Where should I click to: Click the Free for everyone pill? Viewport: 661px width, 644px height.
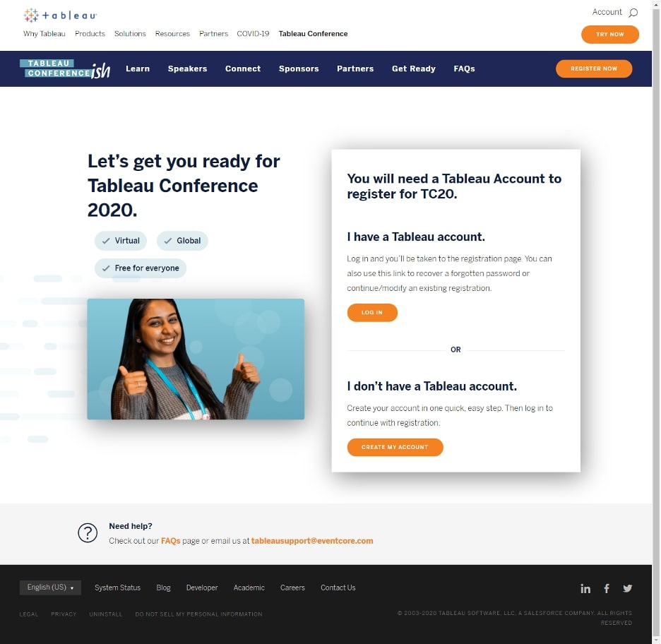point(141,268)
